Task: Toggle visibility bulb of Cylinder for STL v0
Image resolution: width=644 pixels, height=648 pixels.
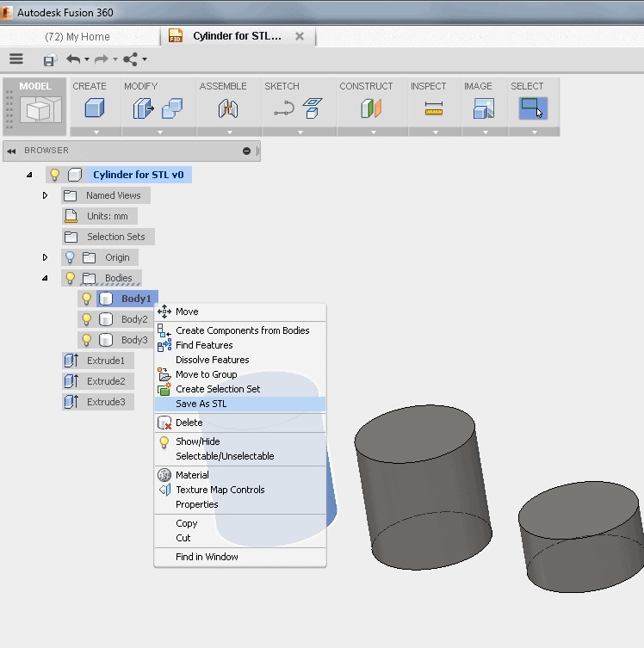Action: pyautogui.click(x=54, y=175)
